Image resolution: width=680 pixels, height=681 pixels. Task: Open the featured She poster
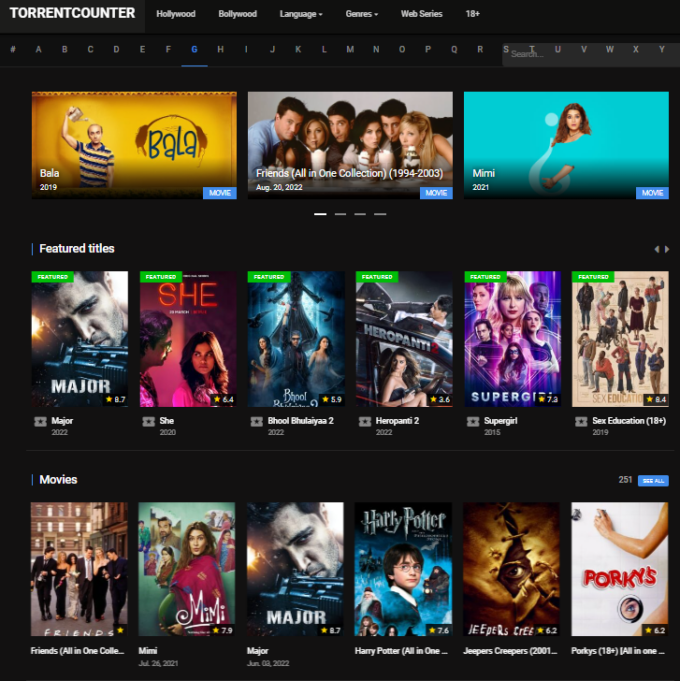coord(188,339)
